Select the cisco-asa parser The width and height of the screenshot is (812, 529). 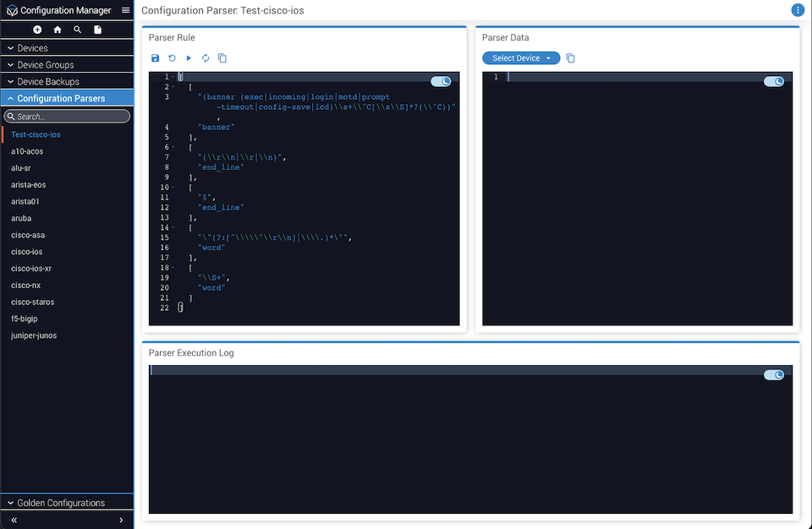pos(28,234)
